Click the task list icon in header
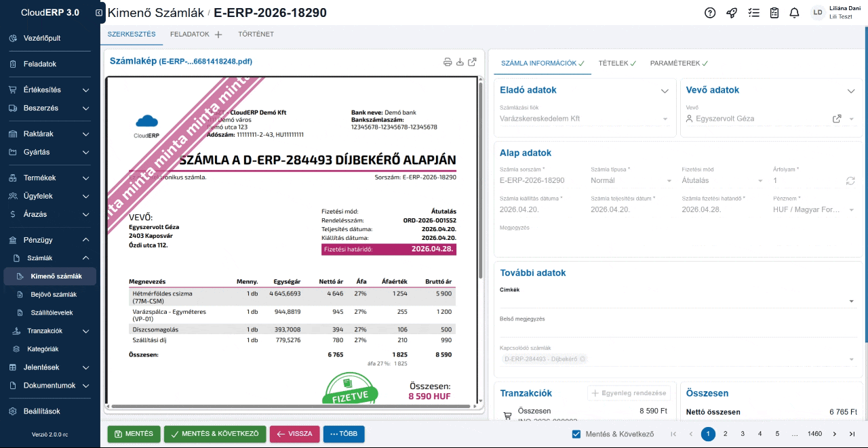 click(x=753, y=13)
